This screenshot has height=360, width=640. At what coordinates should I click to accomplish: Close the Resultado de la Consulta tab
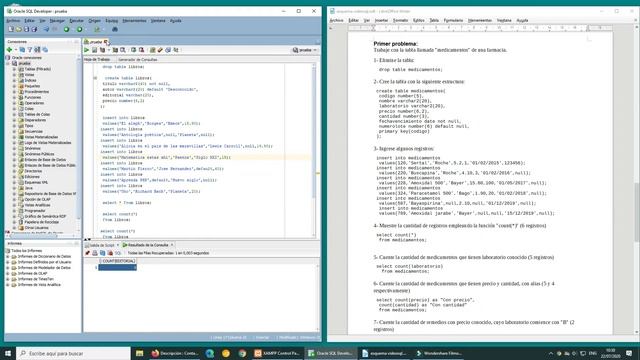pos(172,245)
